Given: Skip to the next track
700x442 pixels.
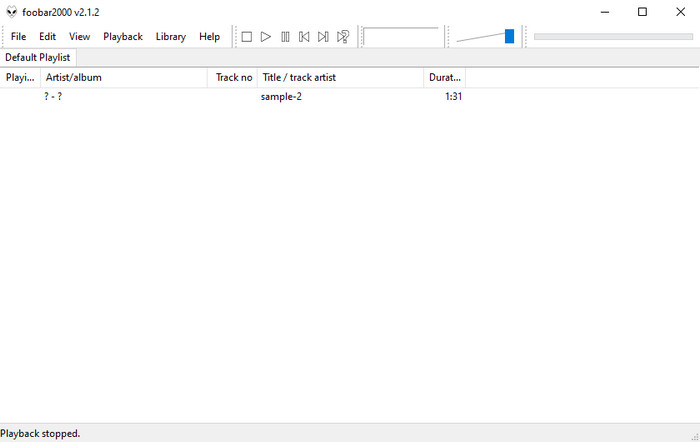Looking at the screenshot, I should coord(323,37).
